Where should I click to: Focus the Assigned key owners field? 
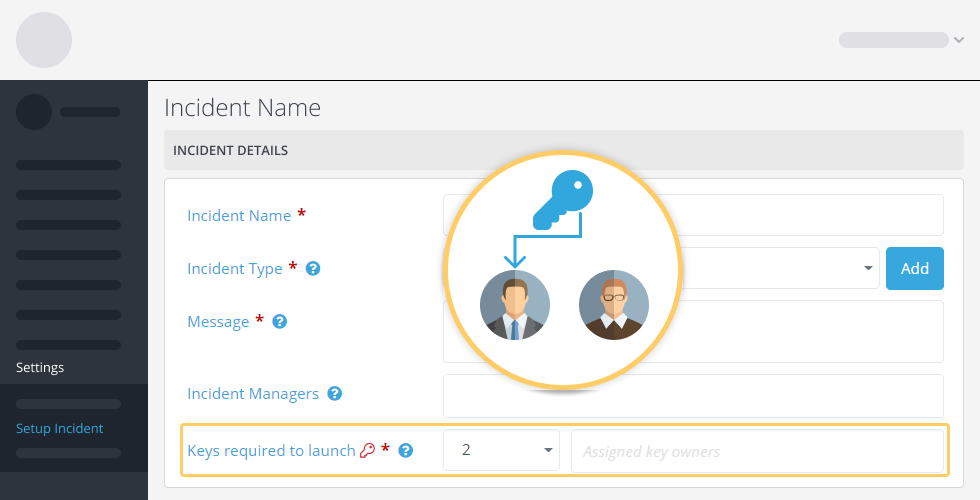[x=757, y=451]
